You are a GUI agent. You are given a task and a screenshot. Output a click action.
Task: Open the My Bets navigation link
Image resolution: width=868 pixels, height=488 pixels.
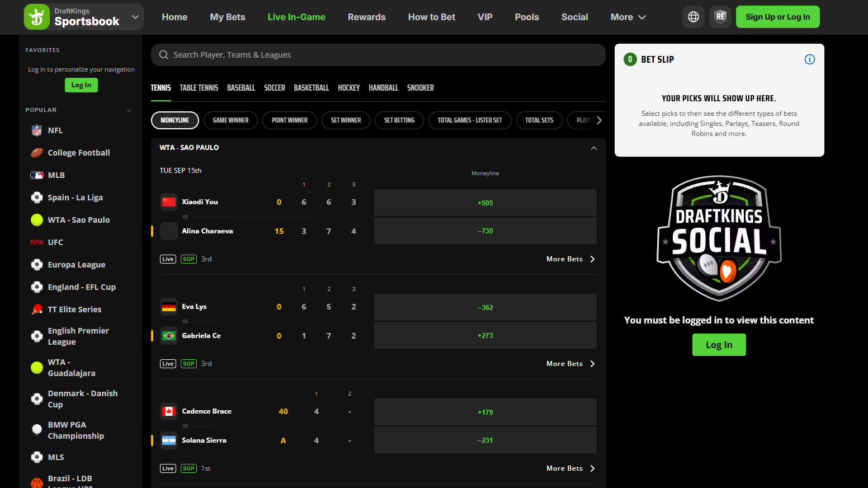point(228,17)
